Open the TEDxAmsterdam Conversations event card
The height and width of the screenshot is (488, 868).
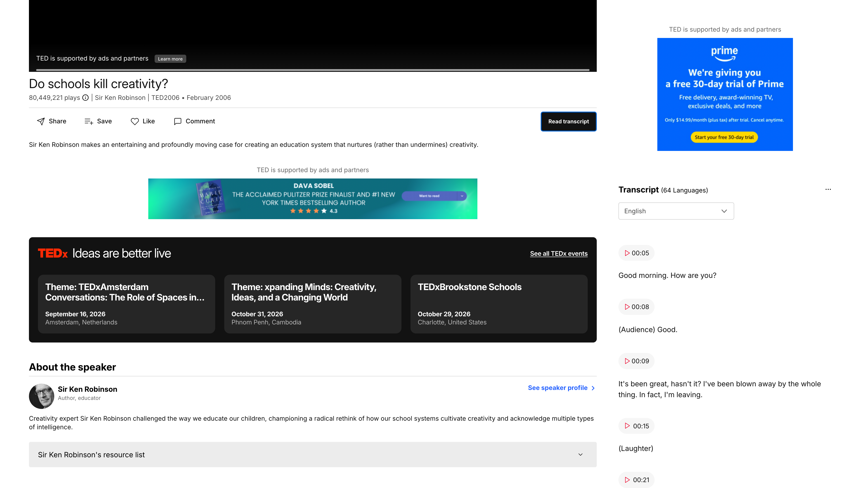point(126,304)
